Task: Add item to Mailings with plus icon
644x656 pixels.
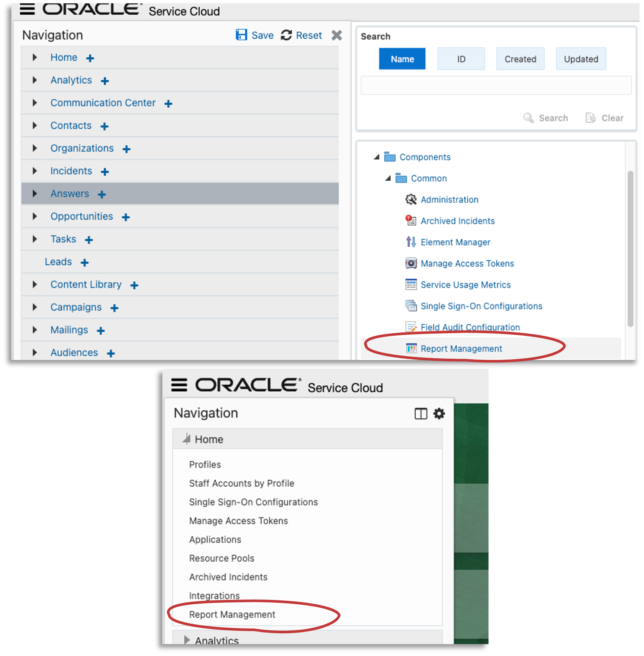Action: click(x=101, y=331)
